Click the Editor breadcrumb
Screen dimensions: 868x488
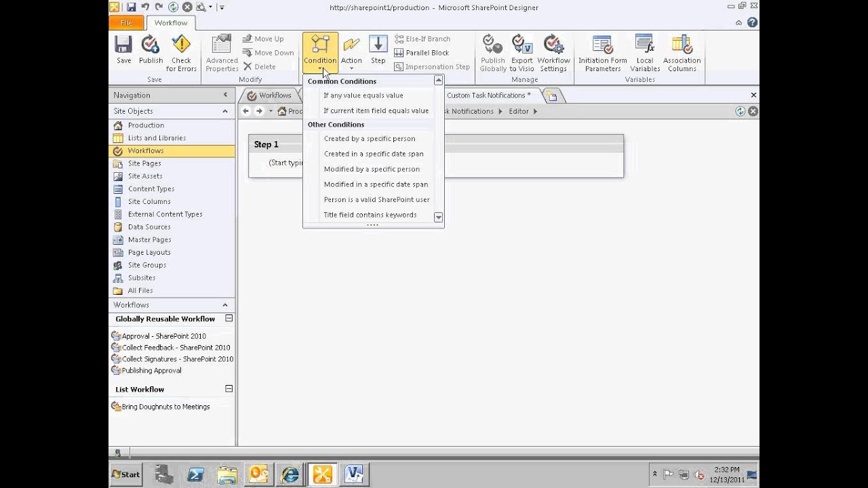click(x=518, y=111)
